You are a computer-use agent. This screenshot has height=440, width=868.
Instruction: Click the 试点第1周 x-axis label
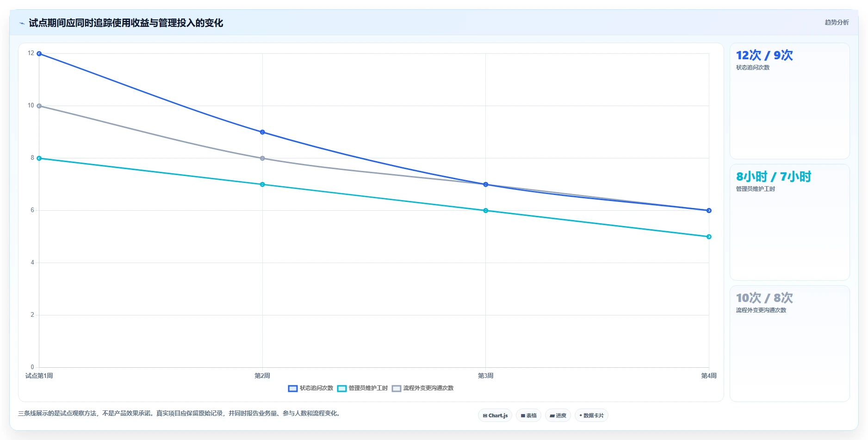tap(39, 376)
